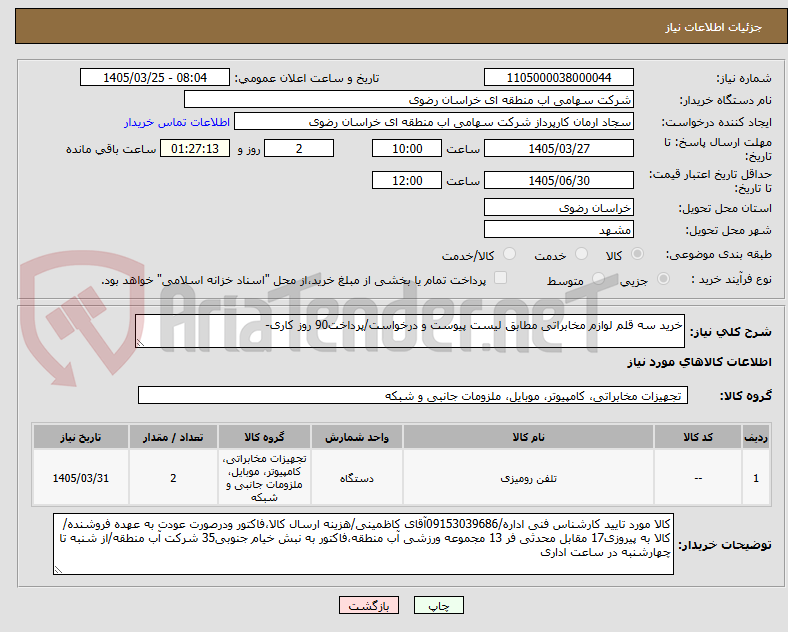Click the ردیف column header
788x632 pixels.
click(x=756, y=437)
